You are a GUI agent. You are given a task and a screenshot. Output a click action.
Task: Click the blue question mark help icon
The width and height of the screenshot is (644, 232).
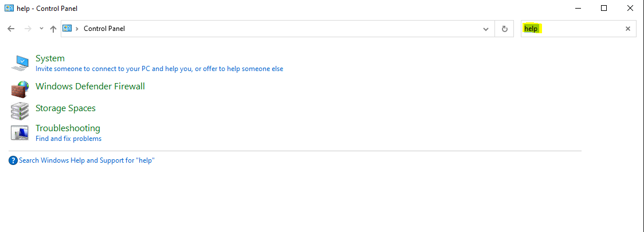tap(13, 161)
